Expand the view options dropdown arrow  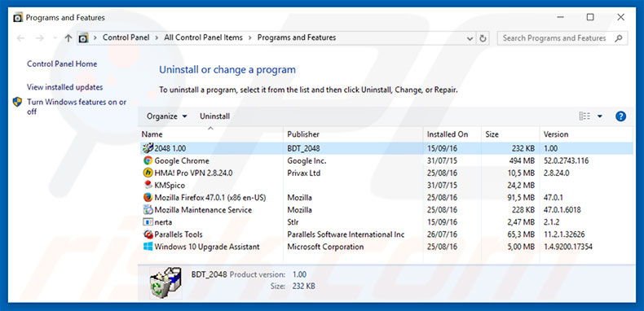(600, 116)
